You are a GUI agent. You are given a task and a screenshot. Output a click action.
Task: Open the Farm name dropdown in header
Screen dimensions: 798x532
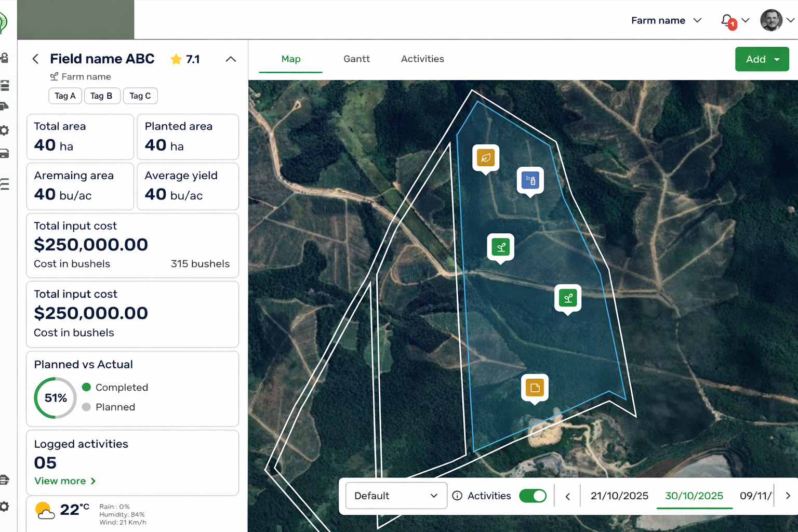tap(667, 20)
